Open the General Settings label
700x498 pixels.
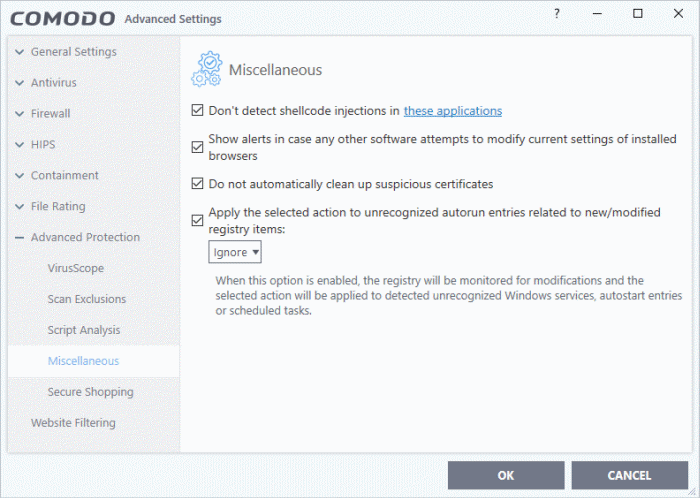tap(74, 52)
